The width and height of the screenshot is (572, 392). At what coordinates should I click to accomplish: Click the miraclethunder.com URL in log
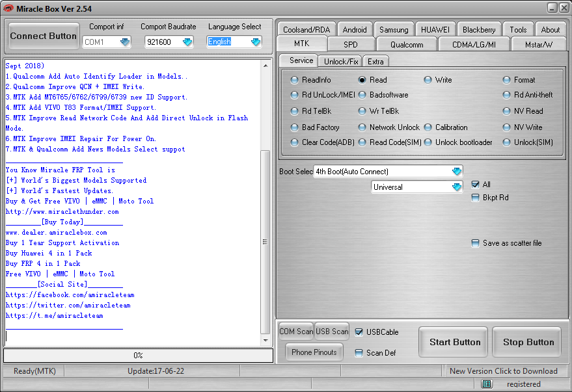coord(62,211)
